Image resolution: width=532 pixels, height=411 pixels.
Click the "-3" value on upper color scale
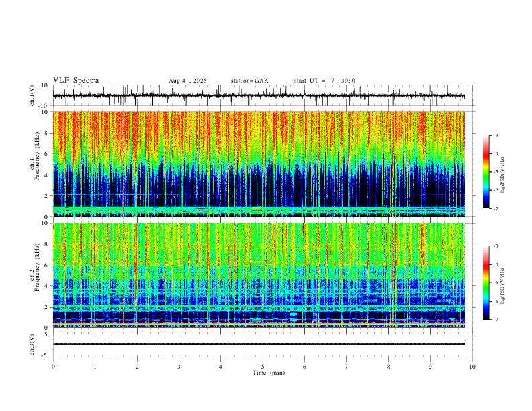(x=495, y=135)
